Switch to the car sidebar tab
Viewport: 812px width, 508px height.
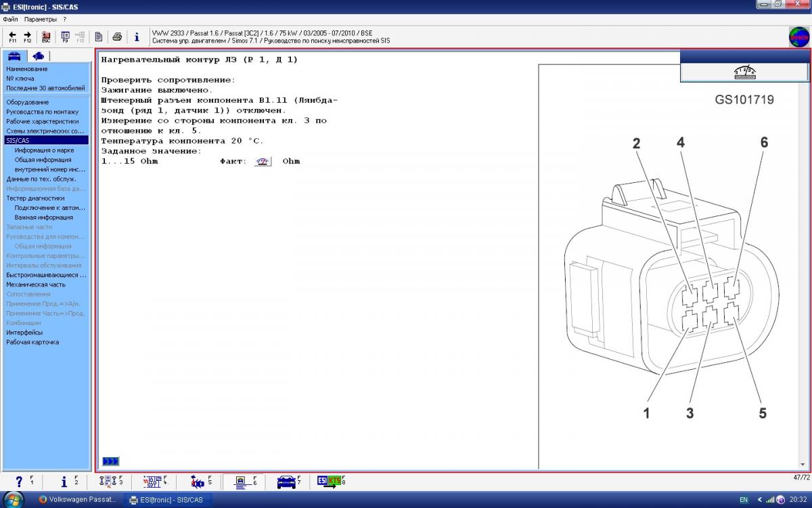click(14, 56)
